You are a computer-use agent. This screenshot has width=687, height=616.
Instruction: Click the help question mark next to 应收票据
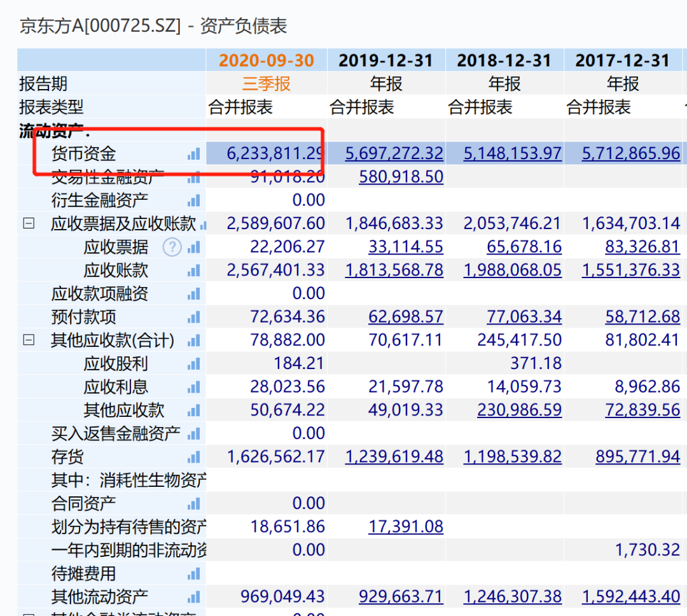(172, 247)
